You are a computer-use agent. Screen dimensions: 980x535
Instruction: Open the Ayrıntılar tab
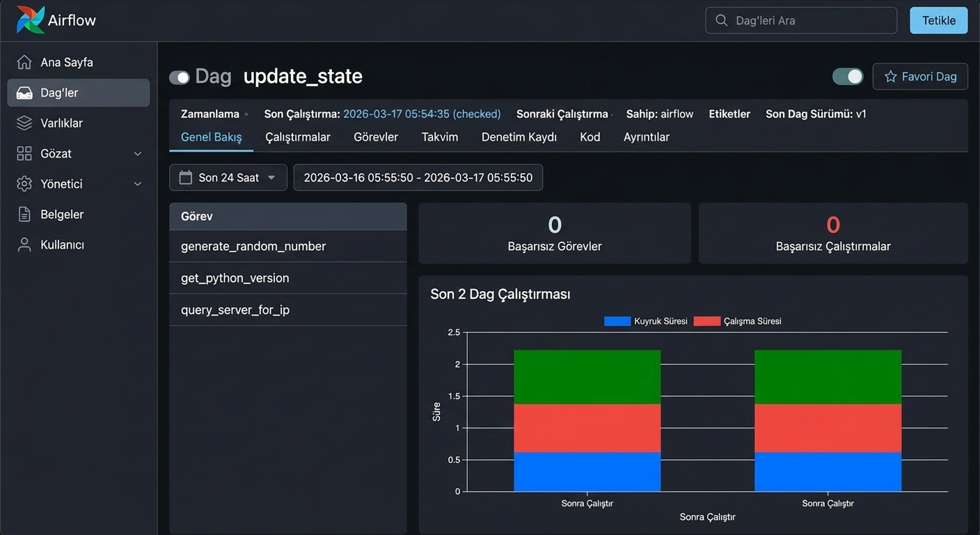(647, 137)
